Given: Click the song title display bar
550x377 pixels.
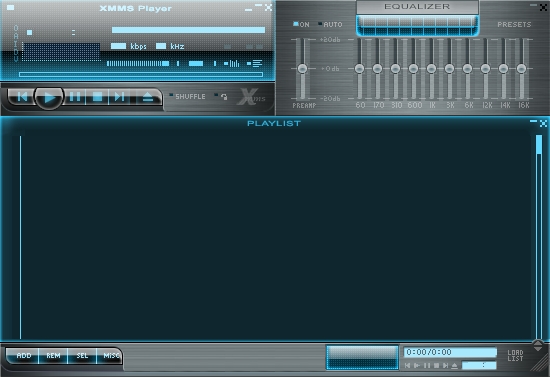Looking at the screenshot, I should tap(188, 30).
